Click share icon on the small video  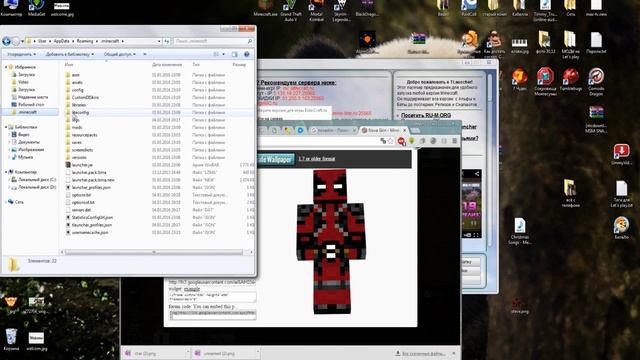point(477,174)
